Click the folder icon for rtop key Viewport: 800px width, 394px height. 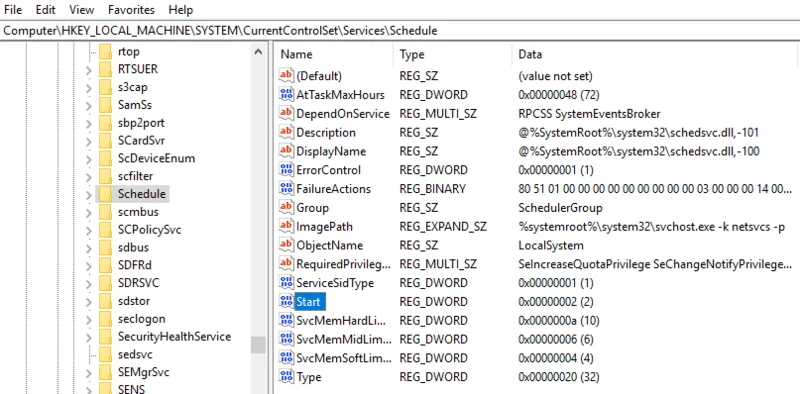click(105, 52)
